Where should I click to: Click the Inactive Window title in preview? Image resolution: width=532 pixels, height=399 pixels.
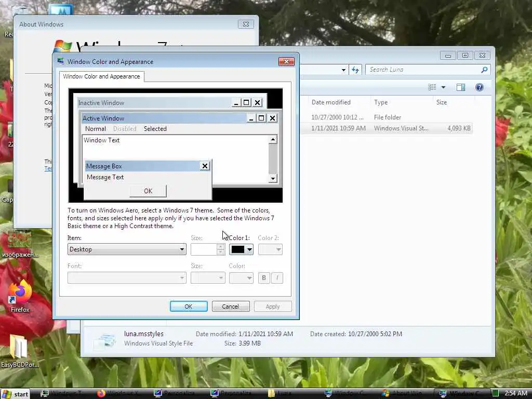click(x=101, y=103)
